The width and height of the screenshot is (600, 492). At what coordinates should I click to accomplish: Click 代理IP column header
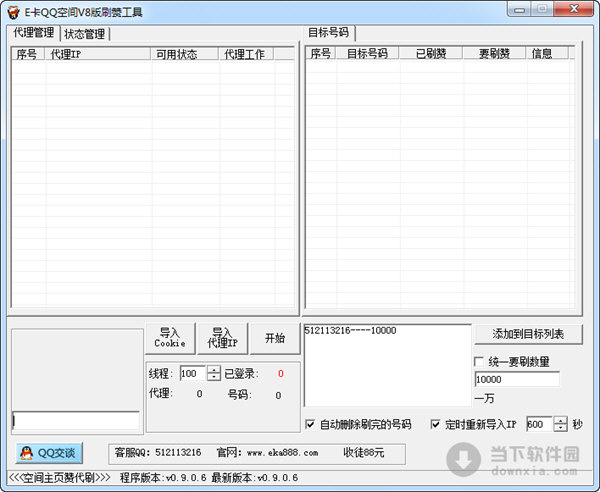click(x=98, y=54)
